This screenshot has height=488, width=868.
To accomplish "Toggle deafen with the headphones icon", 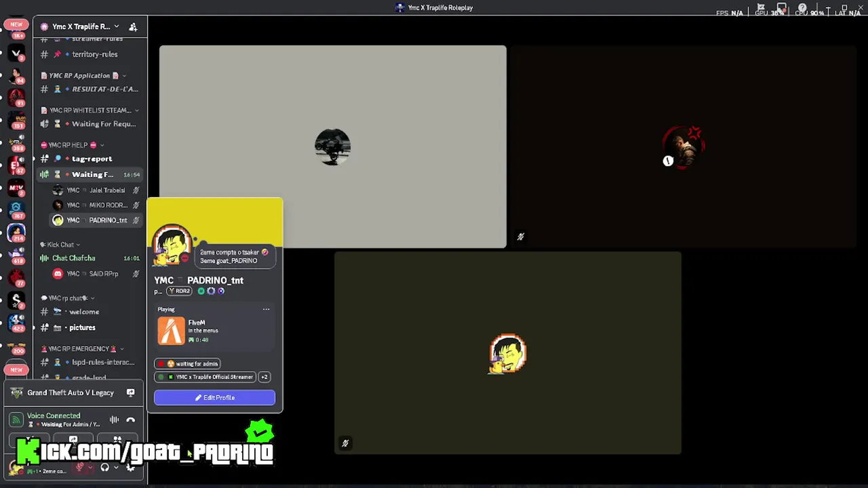I will 104,467.
